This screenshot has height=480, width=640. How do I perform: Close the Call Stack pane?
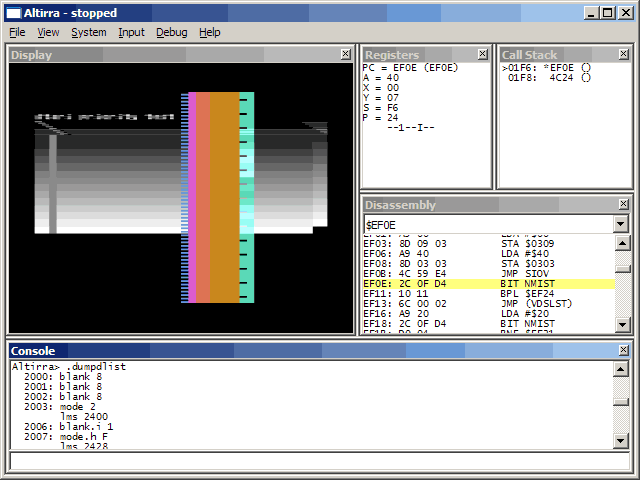(x=623, y=54)
